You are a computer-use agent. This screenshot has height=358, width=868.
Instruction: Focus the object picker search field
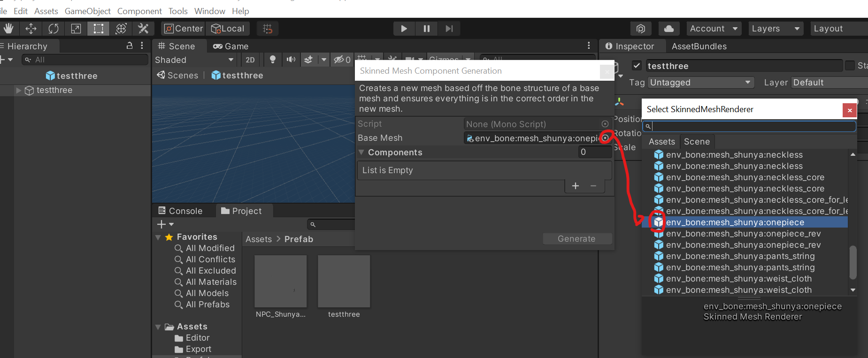coord(749,126)
